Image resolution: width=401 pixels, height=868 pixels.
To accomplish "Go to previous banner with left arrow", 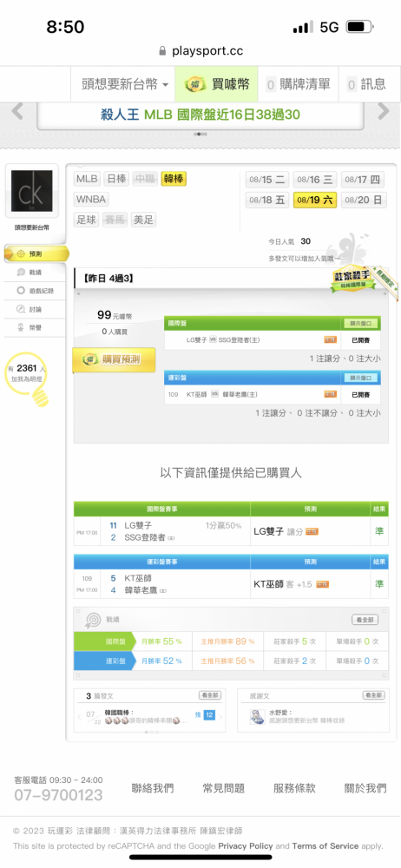I will pyautogui.click(x=17, y=111).
